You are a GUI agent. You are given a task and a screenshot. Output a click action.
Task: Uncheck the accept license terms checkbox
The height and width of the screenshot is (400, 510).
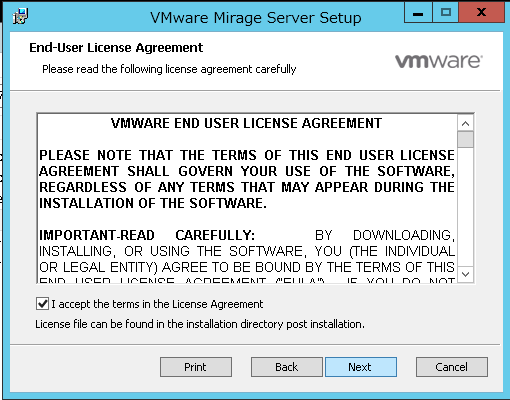point(42,304)
